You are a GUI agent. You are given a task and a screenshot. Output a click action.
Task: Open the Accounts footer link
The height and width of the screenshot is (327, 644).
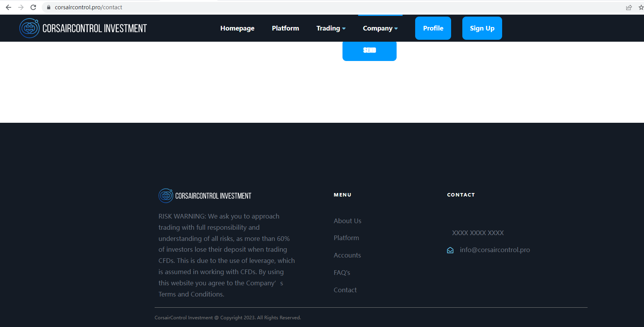pyautogui.click(x=347, y=255)
